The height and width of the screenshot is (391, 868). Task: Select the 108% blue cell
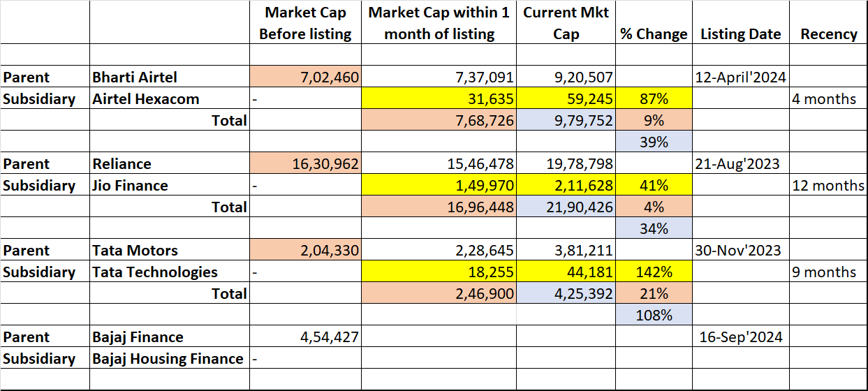tap(653, 315)
